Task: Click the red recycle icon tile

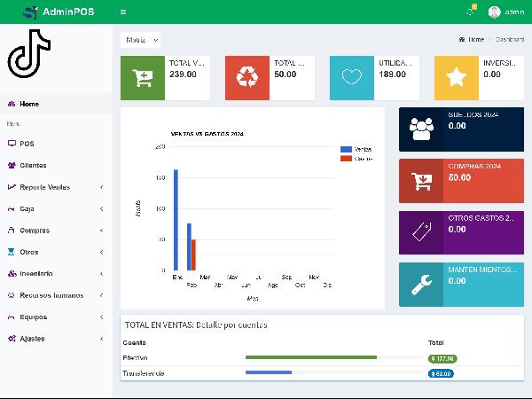Action: tap(246, 77)
